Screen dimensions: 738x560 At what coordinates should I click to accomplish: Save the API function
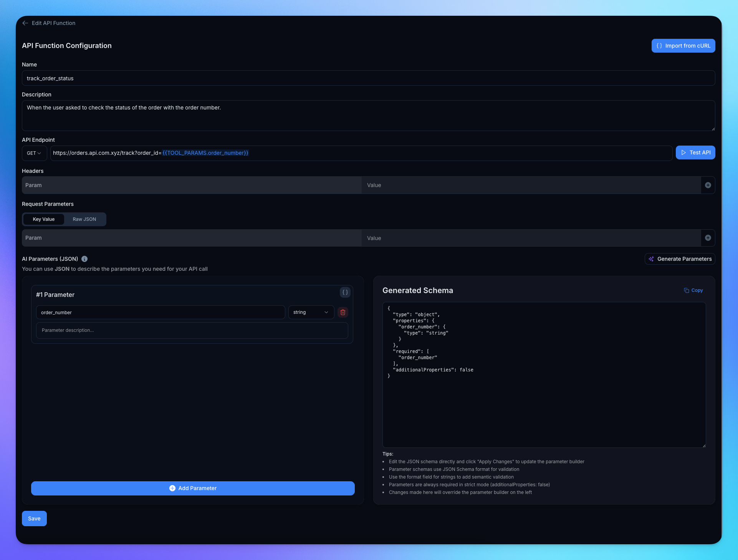[x=34, y=519]
